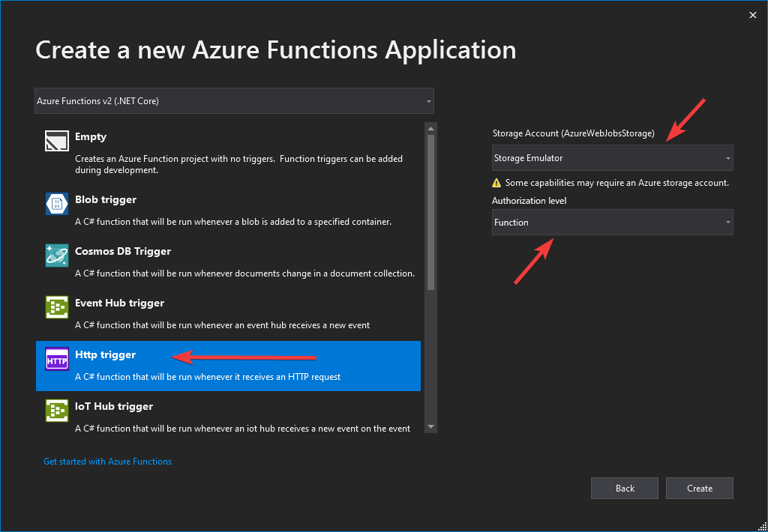Click the Authorization level label
Viewport: 768px width, 532px height.
coord(529,201)
